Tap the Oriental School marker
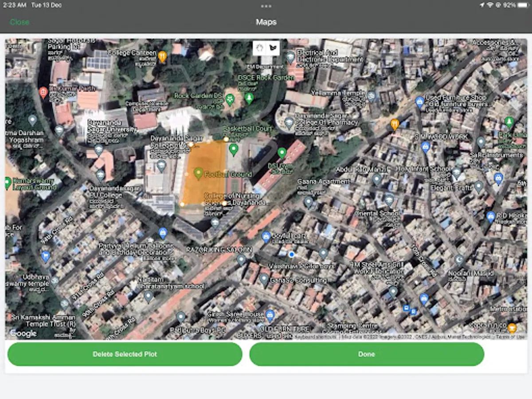This screenshot has width=532, height=399. (x=389, y=199)
